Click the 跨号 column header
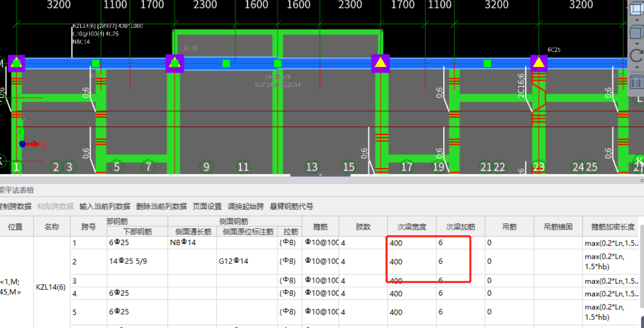 tap(88, 226)
